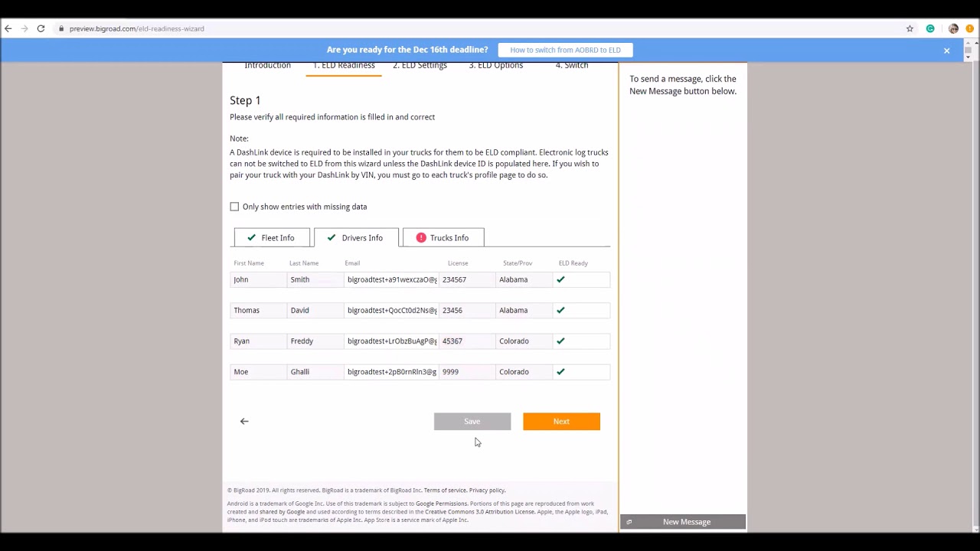Viewport: 980px width, 551px height.
Task: Click the browser address bar URL
Action: [x=136, y=29]
